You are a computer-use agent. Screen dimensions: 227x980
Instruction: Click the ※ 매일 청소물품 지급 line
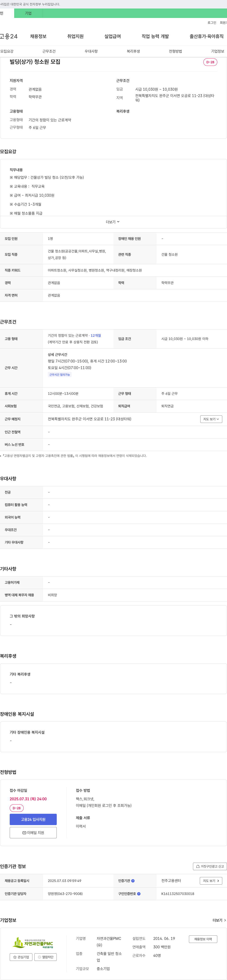(26, 213)
